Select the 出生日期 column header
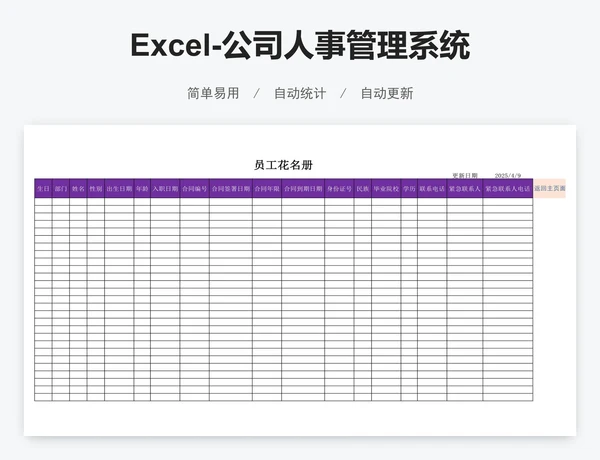The height and width of the screenshot is (460, 600). coord(119,188)
